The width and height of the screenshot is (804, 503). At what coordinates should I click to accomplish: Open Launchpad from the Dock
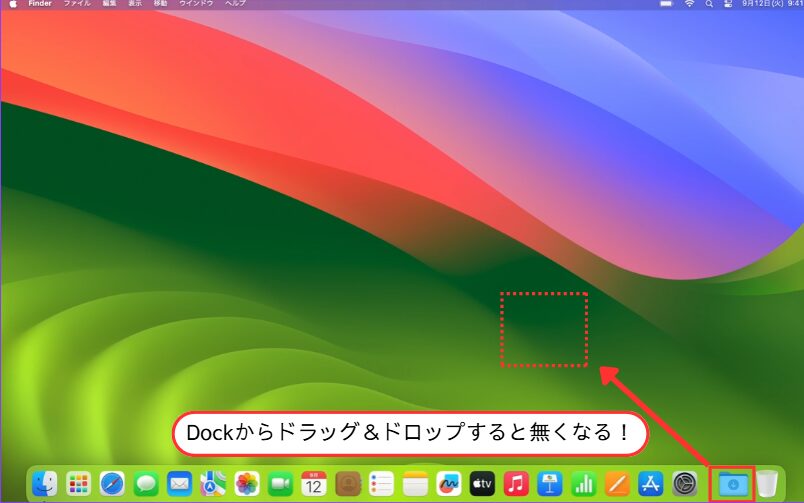(79, 484)
